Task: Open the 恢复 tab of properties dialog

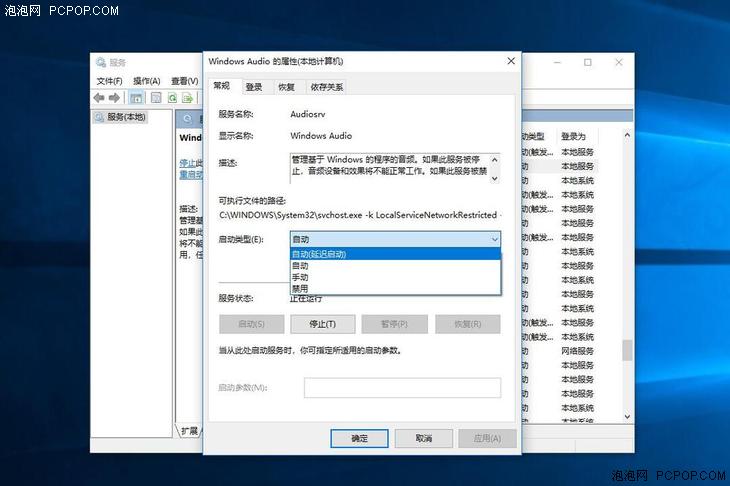Action: pos(287,87)
